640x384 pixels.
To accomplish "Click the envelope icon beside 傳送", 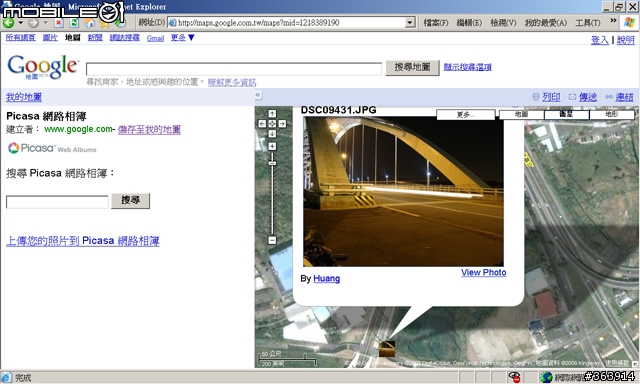I will point(572,97).
